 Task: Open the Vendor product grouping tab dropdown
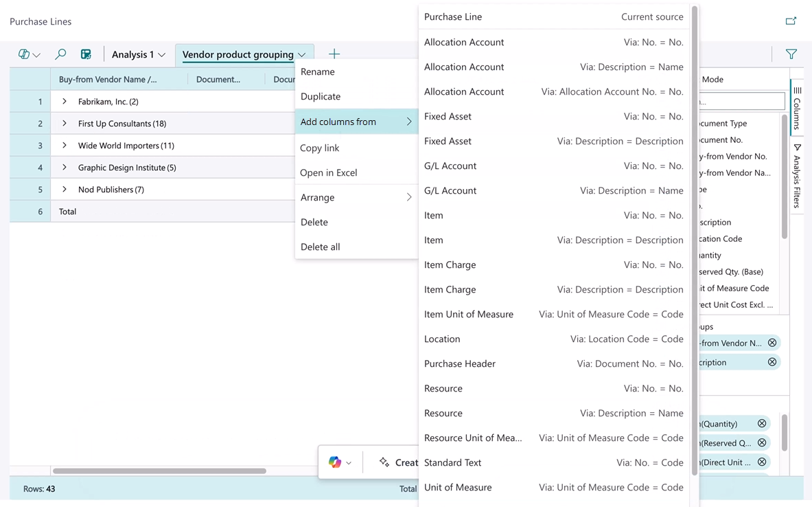coord(301,54)
